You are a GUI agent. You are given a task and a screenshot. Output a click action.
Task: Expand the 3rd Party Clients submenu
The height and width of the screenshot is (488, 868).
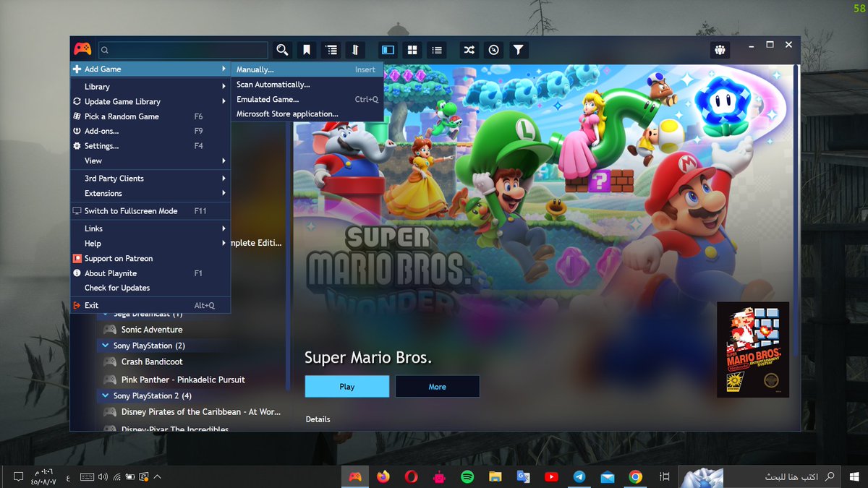coord(150,179)
